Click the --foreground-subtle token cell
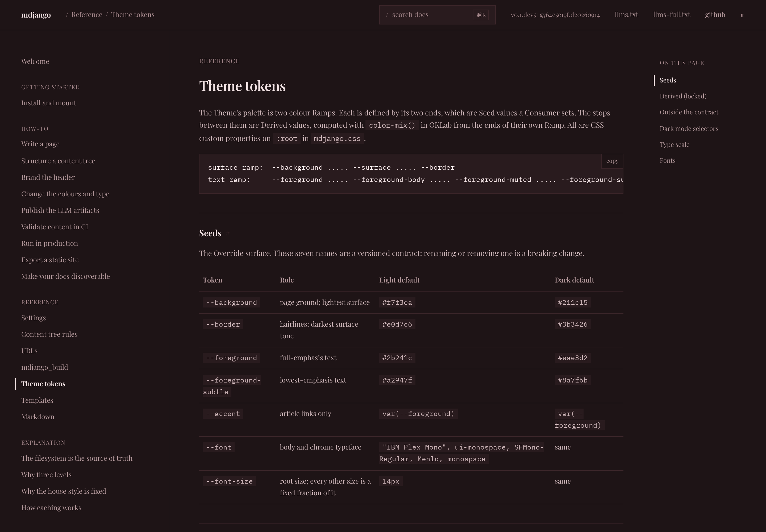The image size is (766, 532). [x=232, y=386]
